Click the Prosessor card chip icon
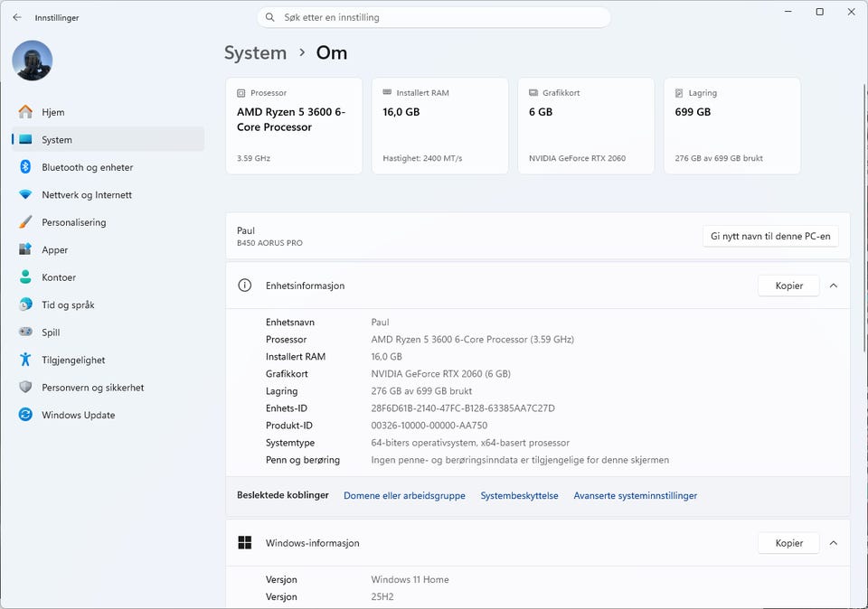 click(x=241, y=93)
